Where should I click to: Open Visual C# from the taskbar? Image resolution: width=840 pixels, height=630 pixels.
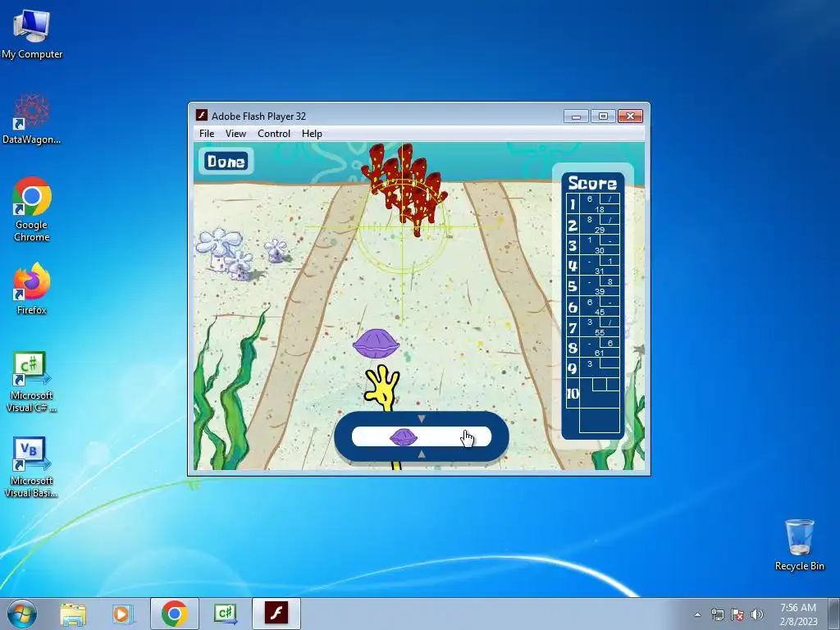point(226,614)
